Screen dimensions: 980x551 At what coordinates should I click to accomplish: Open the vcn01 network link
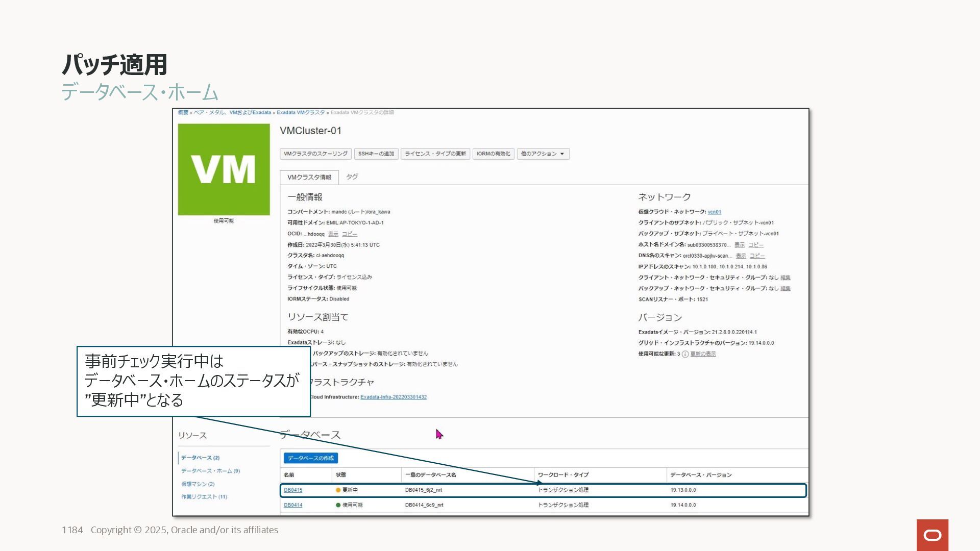pos(714,212)
